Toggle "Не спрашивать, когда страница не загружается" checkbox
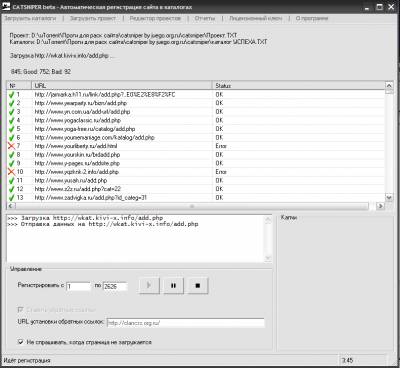The height and width of the screenshot is (368, 400). point(21,342)
